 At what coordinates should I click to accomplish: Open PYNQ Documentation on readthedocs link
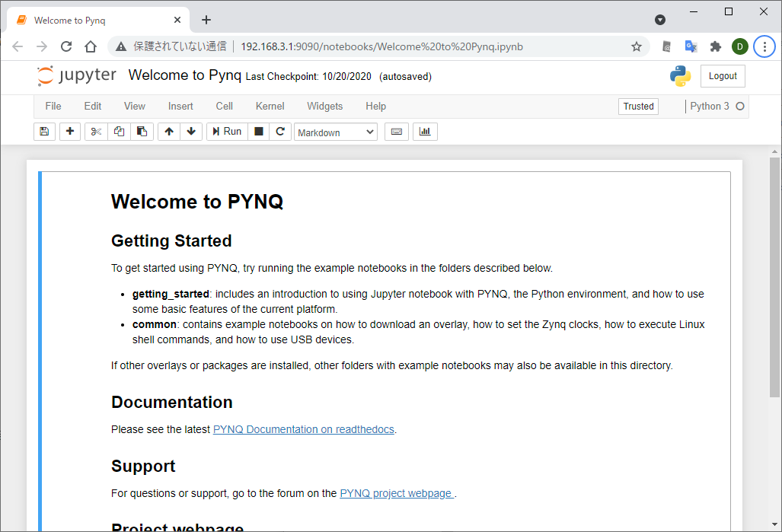tap(304, 429)
